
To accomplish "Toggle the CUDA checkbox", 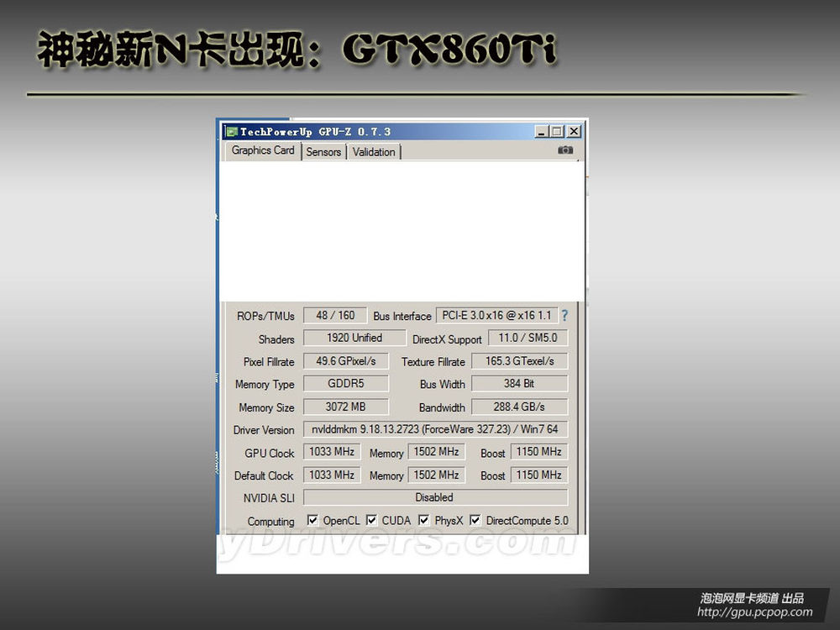I will click(371, 520).
